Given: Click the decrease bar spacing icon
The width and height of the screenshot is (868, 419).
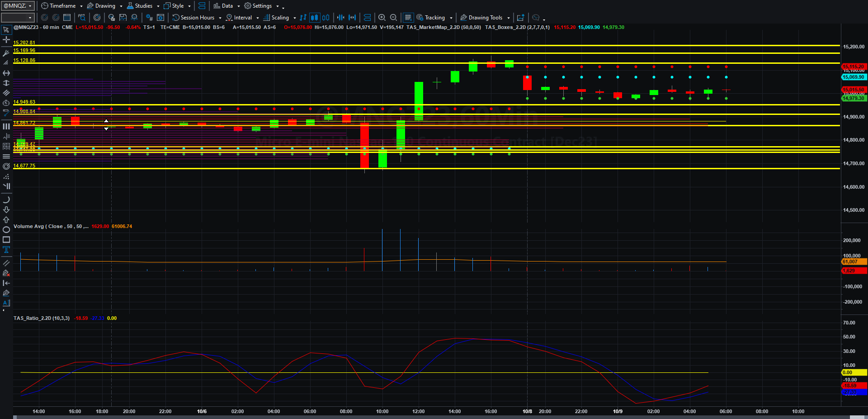Looking at the screenshot, I should [x=340, y=18].
